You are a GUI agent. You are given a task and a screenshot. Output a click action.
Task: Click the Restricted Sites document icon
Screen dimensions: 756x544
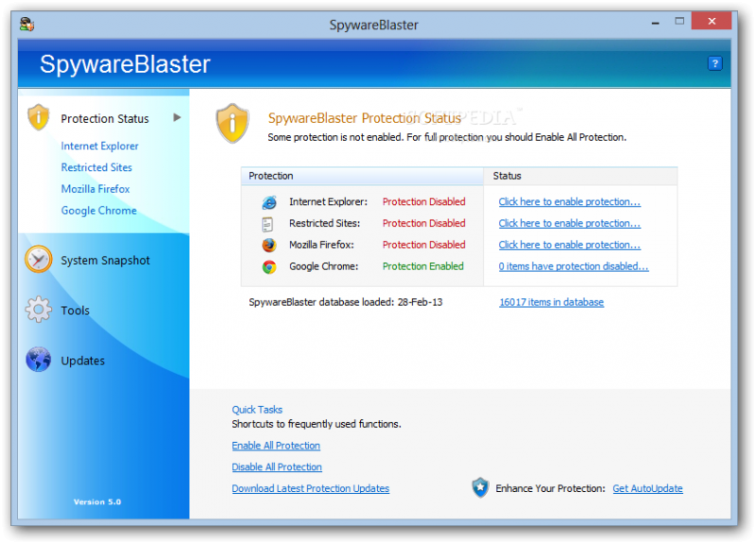click(x=267, y=224)
